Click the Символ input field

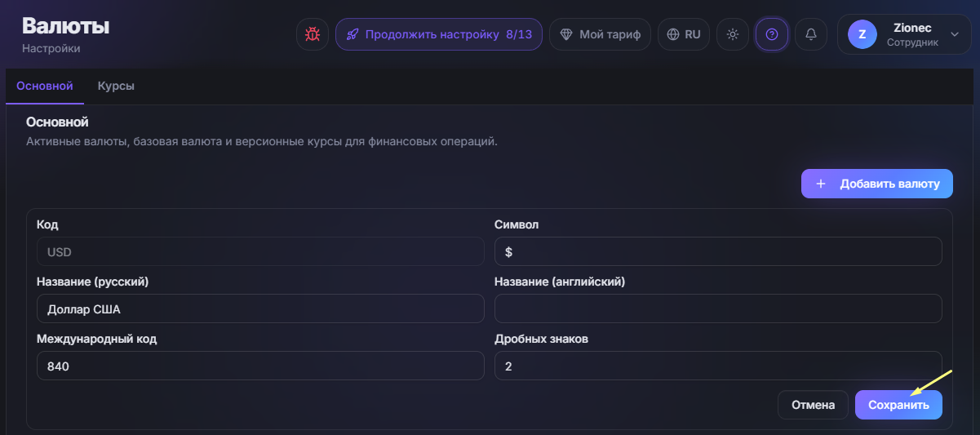point(718,251)
